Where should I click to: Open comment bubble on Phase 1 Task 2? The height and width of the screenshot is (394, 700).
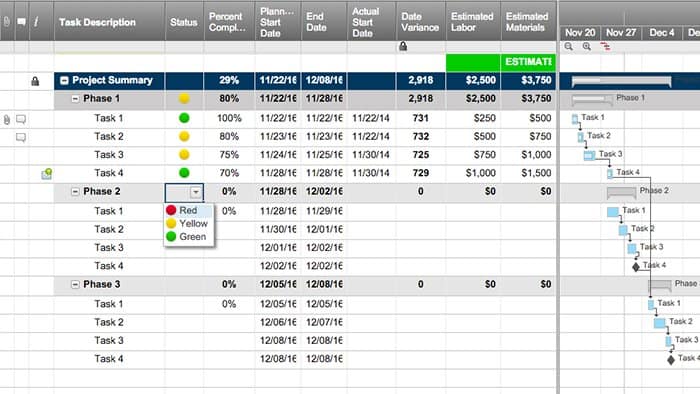point(21,137)
